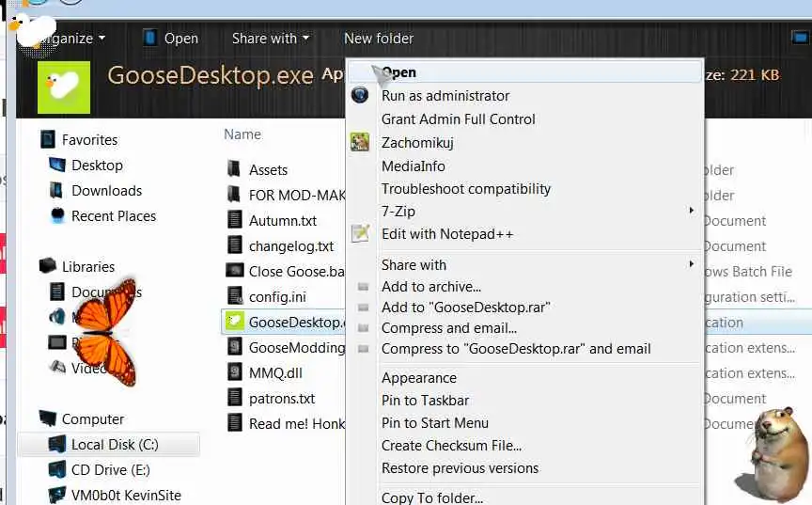Open the Organize dropdown menu
Screen dimensions: 812x505
pos(70,39)
